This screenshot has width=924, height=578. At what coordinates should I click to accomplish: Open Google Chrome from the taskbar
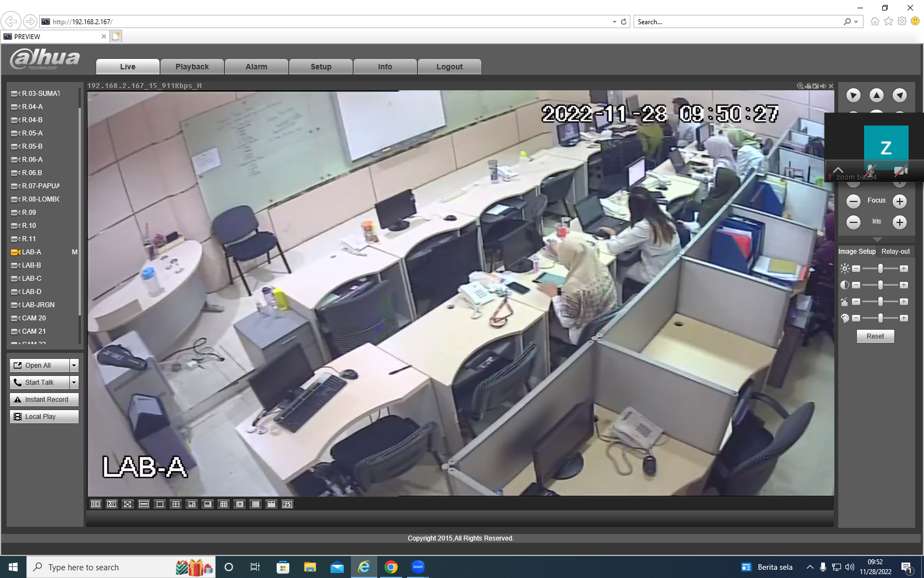tap(391, 567)
